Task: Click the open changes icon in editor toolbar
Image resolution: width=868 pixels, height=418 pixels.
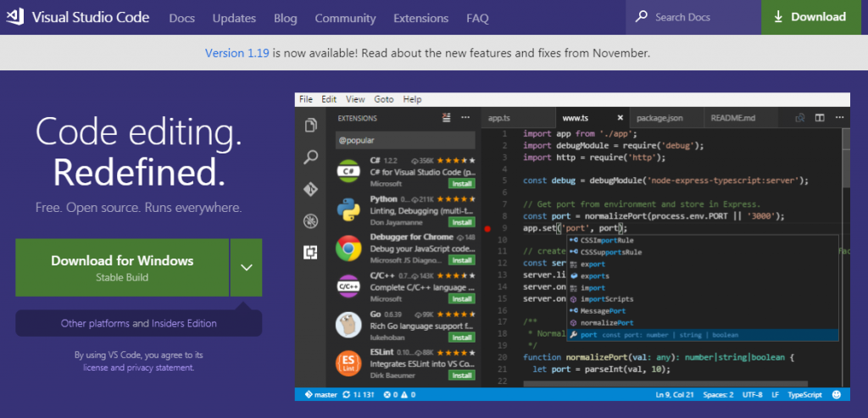Action: (x=800, y=118)
